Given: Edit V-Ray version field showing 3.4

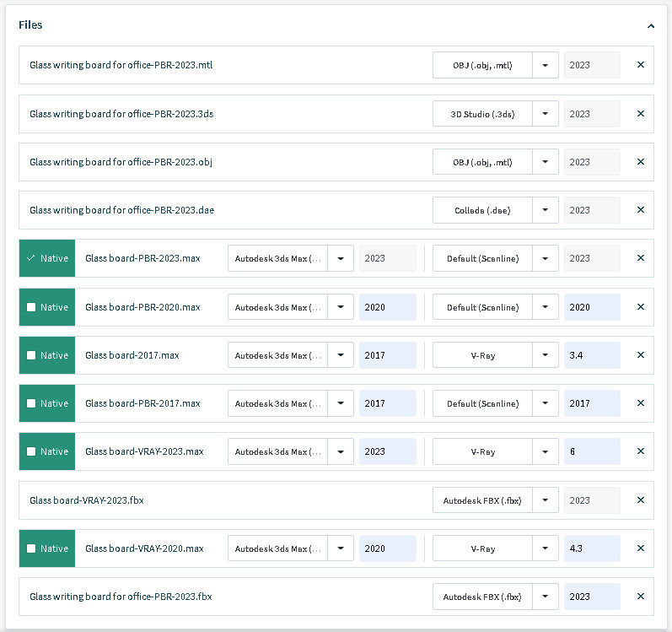Looking at the screenshot, I should point(591,355).
